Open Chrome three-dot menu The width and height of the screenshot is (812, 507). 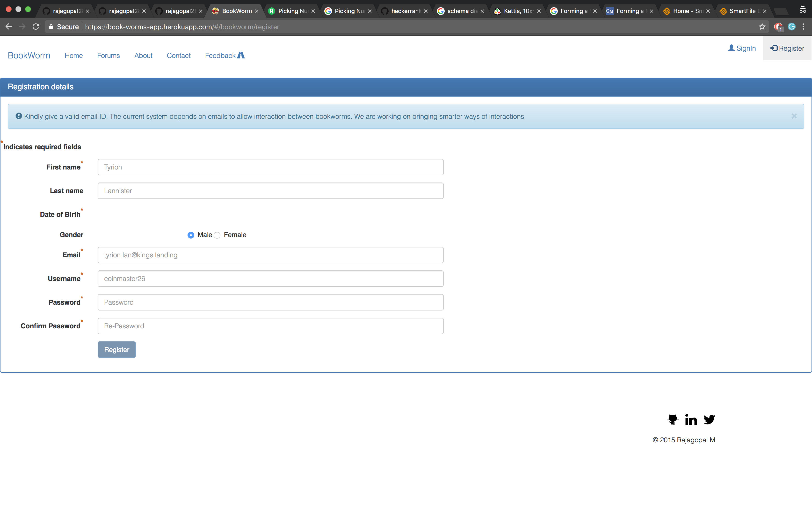(x=803, y=27)
